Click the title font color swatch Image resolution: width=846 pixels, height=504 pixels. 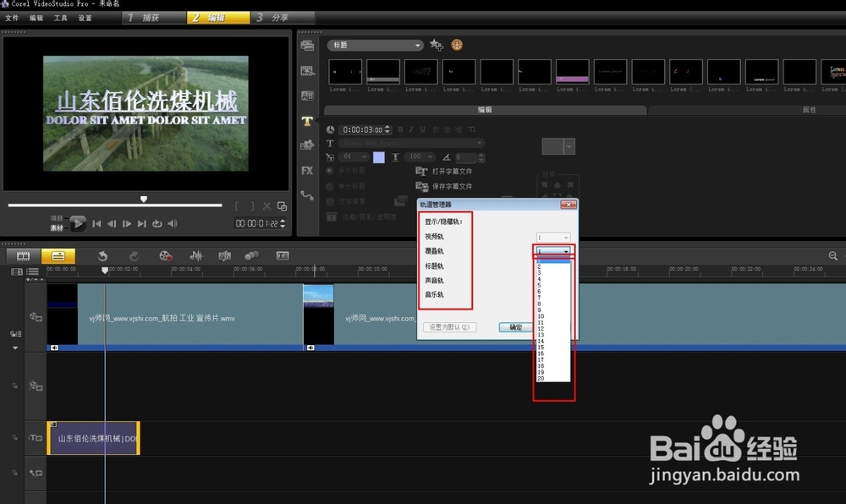tap(378, 157)
